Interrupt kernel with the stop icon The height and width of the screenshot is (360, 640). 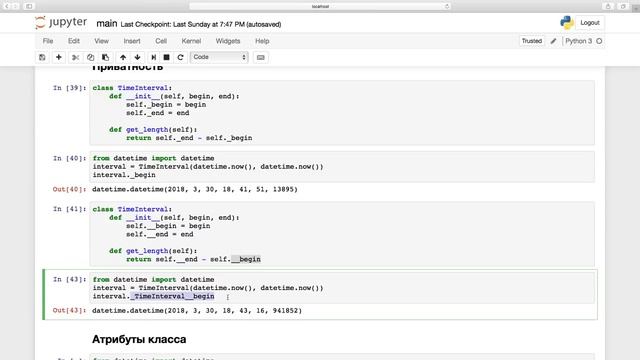pos(167,57)
